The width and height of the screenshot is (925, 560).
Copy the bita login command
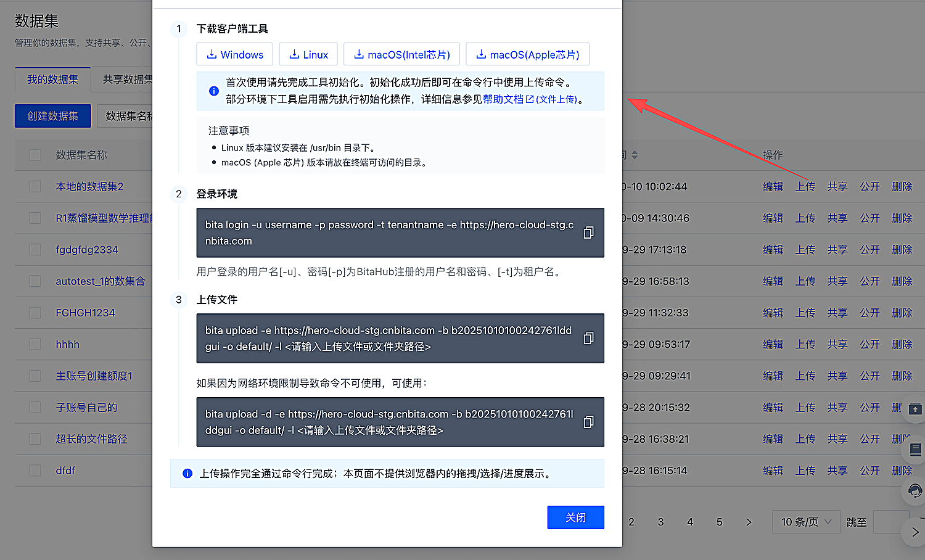point(588,233)
